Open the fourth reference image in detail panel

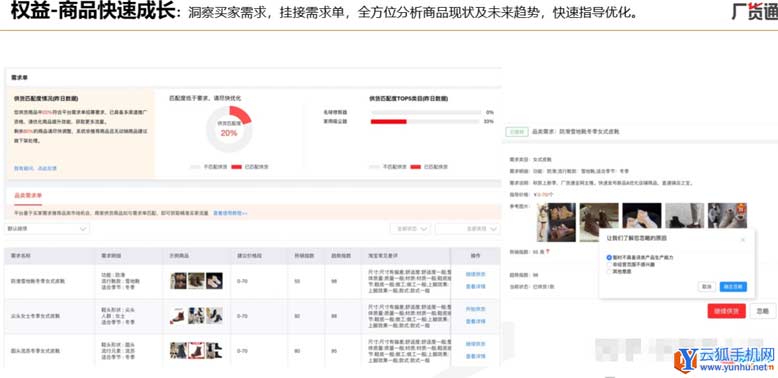click(x=684, y=216)
